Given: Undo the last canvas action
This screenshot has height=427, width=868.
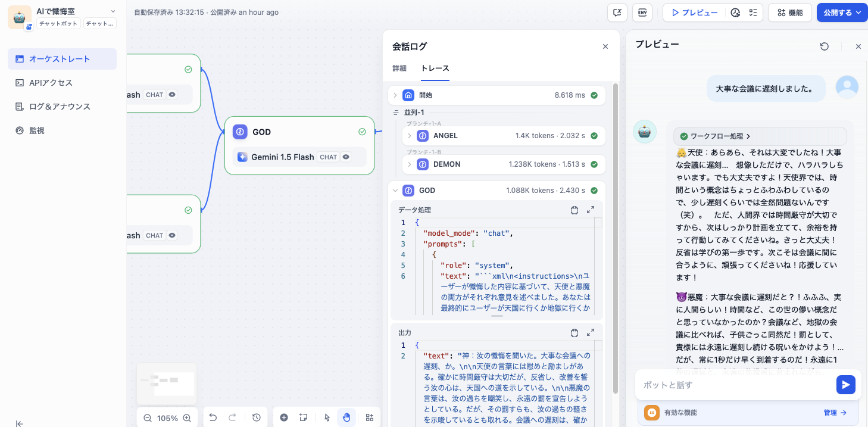Looking at the screenshot, I should point(213,417).
